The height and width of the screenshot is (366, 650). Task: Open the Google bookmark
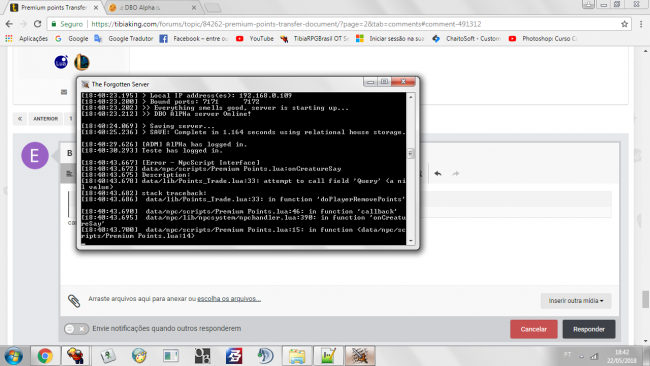point(72,39)
